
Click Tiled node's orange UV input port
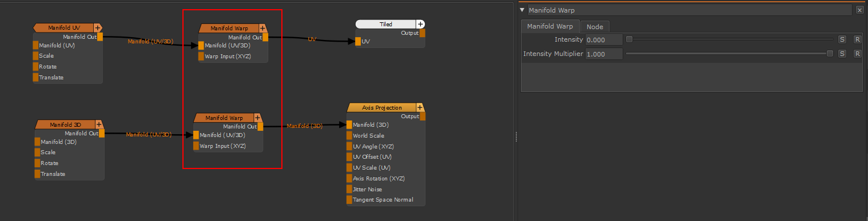point(358,41)
